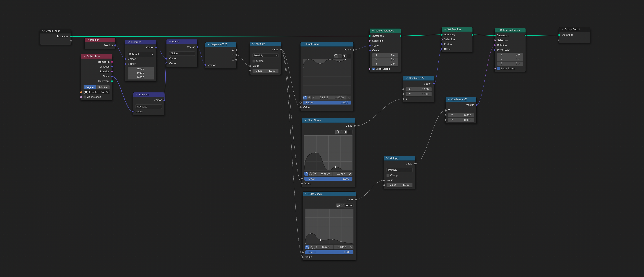Click the Transform output socket on Object Info
Viewport: 644px width, 277px height.
112,62
